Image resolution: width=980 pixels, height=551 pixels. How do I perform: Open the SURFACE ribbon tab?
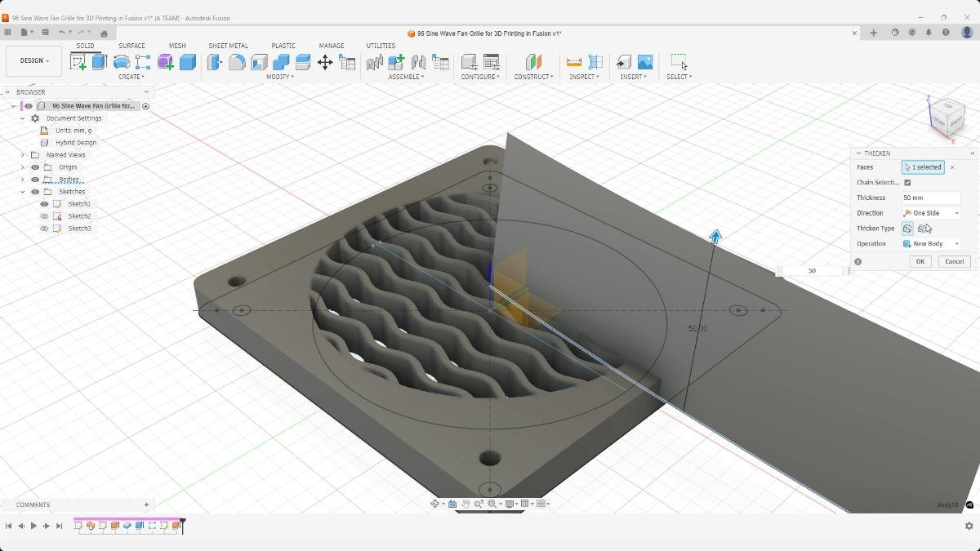pos(131,46)
